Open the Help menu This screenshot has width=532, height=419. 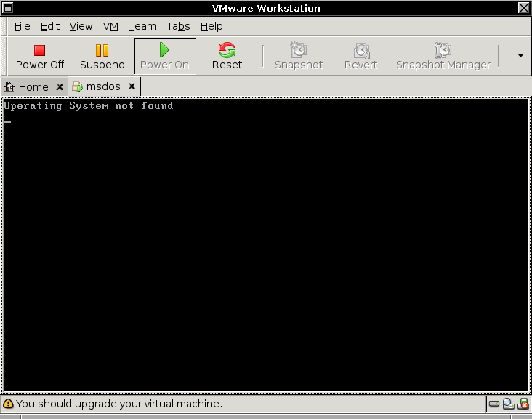point(211,26)
